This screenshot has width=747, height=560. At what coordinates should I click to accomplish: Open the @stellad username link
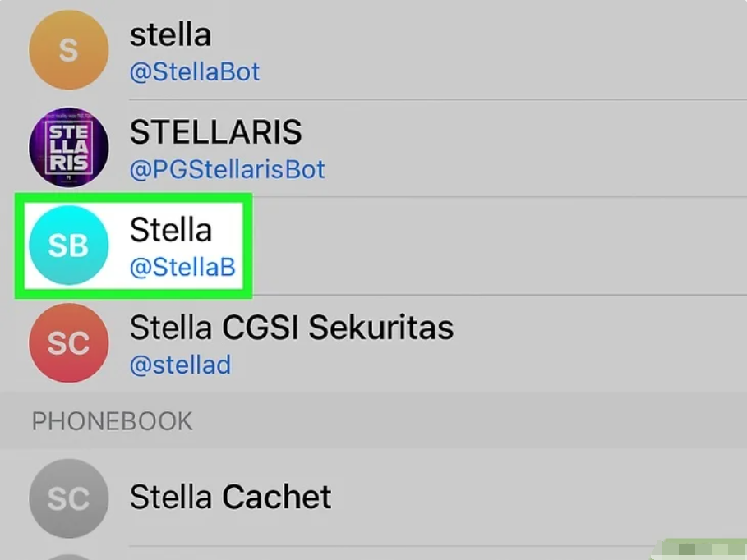[180, 364]
